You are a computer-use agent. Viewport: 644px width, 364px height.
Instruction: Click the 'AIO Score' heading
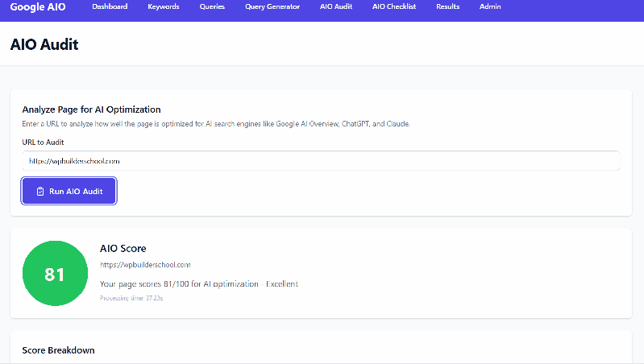pyautogui.click(x=123, y=248)
